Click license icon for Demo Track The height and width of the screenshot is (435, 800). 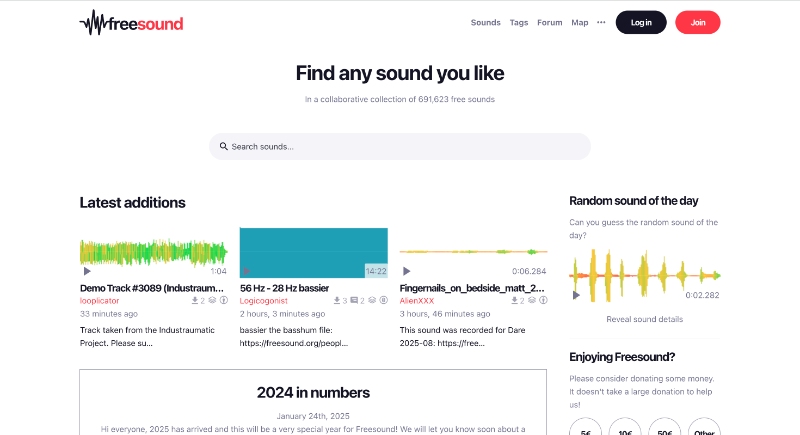(223, 300)
